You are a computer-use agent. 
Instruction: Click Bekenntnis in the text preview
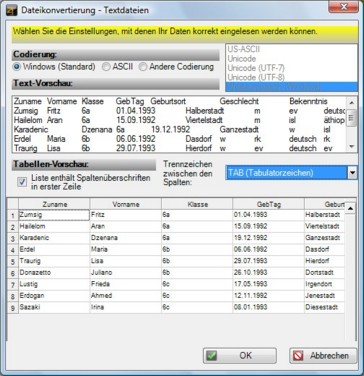click(x=308, y=102)
